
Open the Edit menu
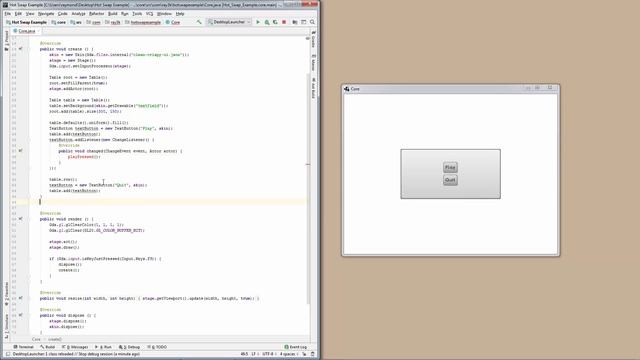click(18, 13)
